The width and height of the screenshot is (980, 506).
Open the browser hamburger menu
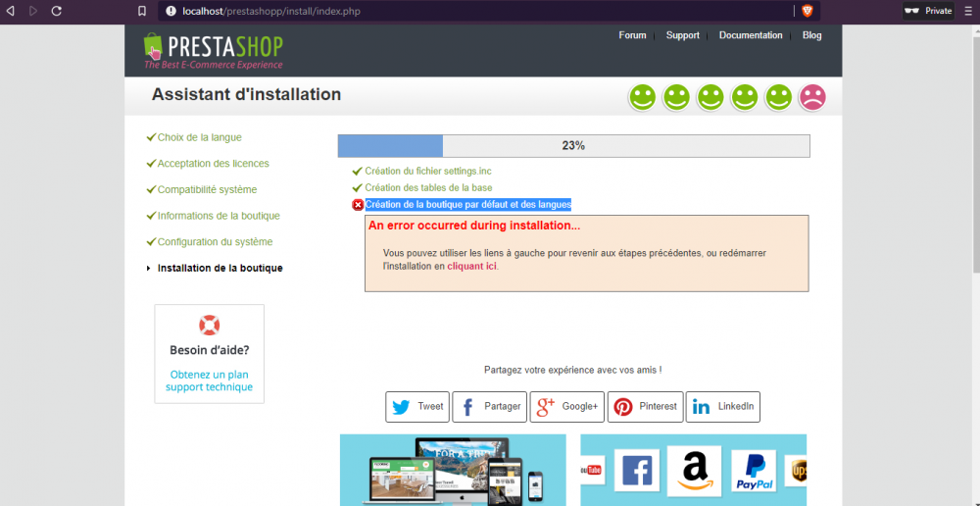coord(968,11)
